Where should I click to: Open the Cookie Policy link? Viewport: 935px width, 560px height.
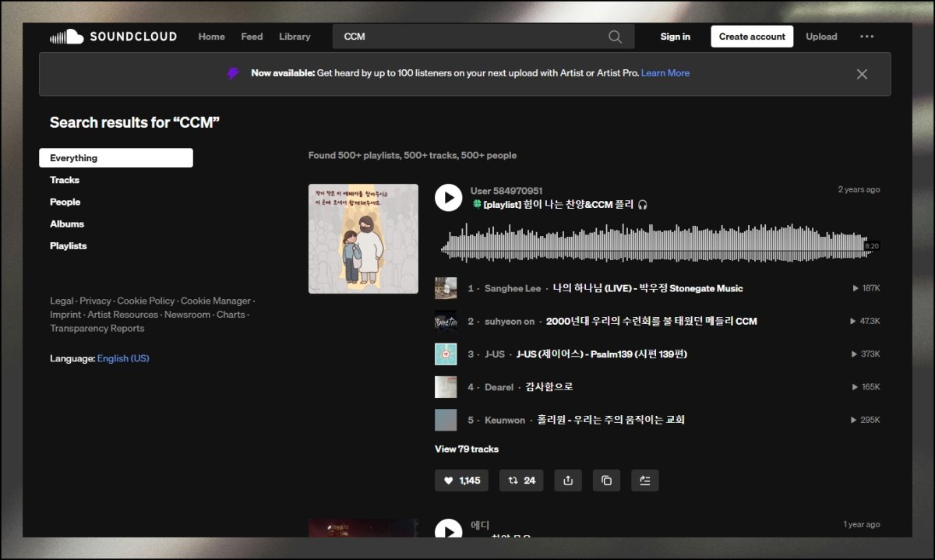click(x=146, y=301)
